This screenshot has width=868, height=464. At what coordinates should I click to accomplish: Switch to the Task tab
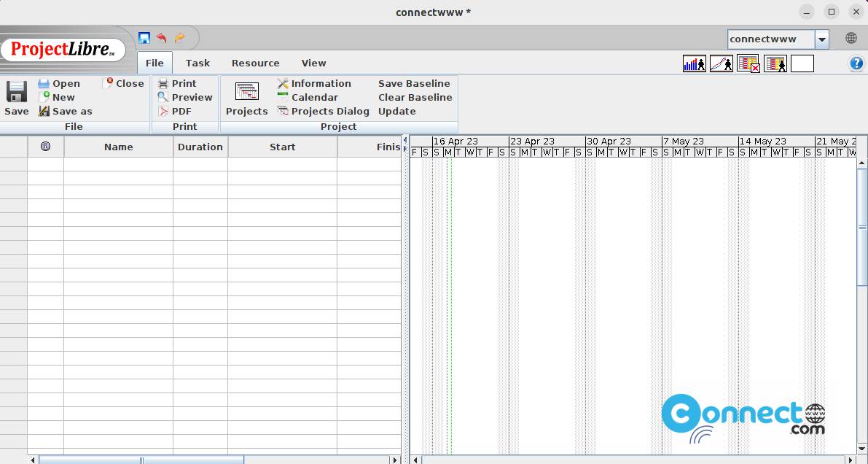pyautogui.click(x=198, y=63)
